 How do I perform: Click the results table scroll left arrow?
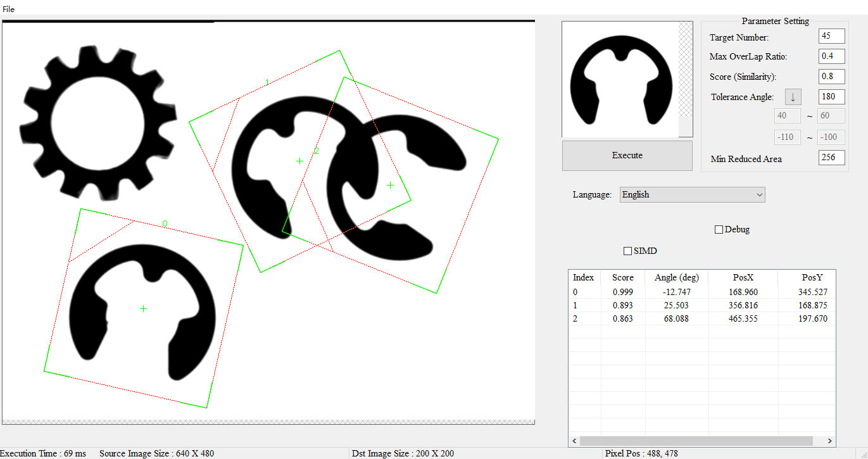coord(574,441)
